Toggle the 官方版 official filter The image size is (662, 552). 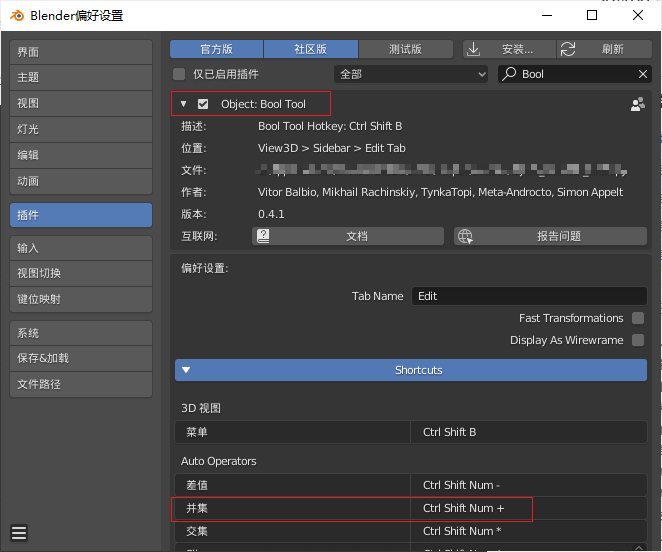[x=217, y=49]
